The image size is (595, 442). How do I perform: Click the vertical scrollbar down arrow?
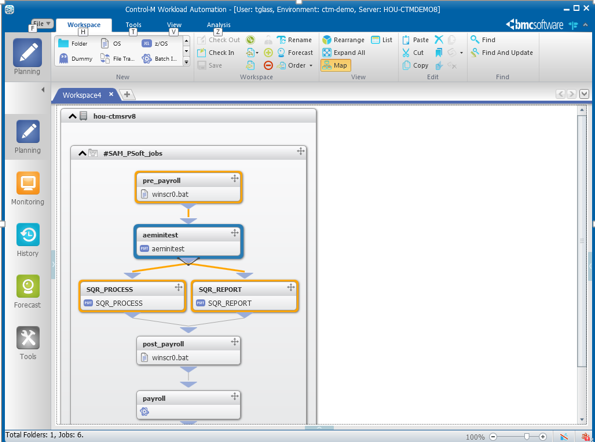[582, 420]
